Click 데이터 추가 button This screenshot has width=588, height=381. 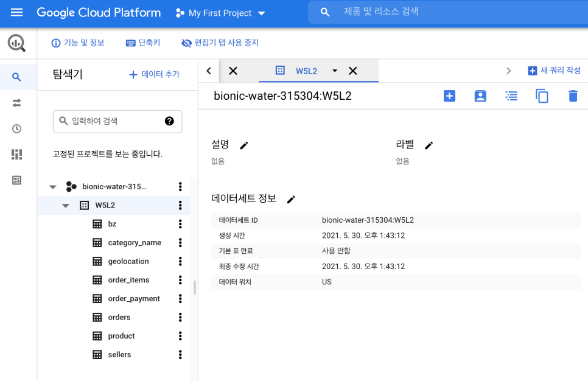click(x=155, y=74)
